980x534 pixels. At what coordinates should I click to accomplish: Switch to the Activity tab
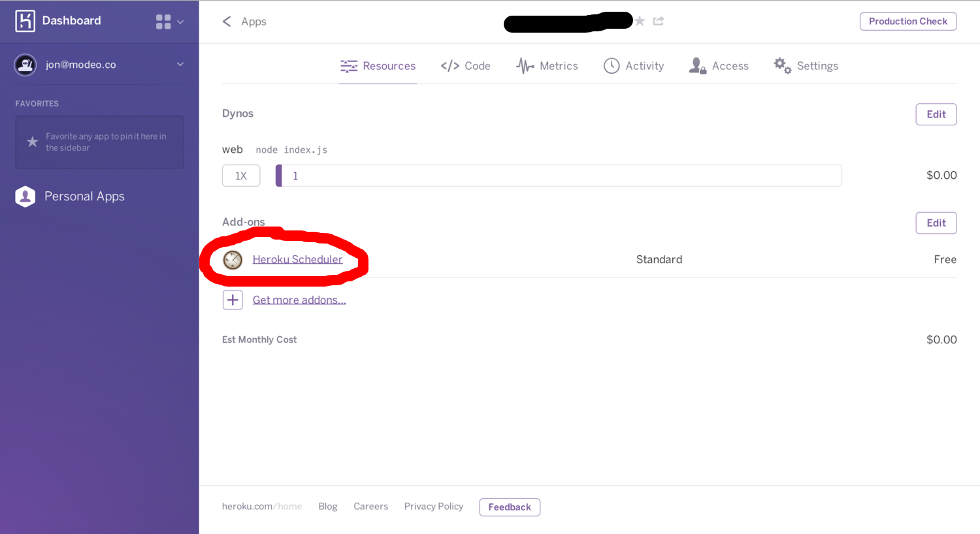(x=634, y=66)
